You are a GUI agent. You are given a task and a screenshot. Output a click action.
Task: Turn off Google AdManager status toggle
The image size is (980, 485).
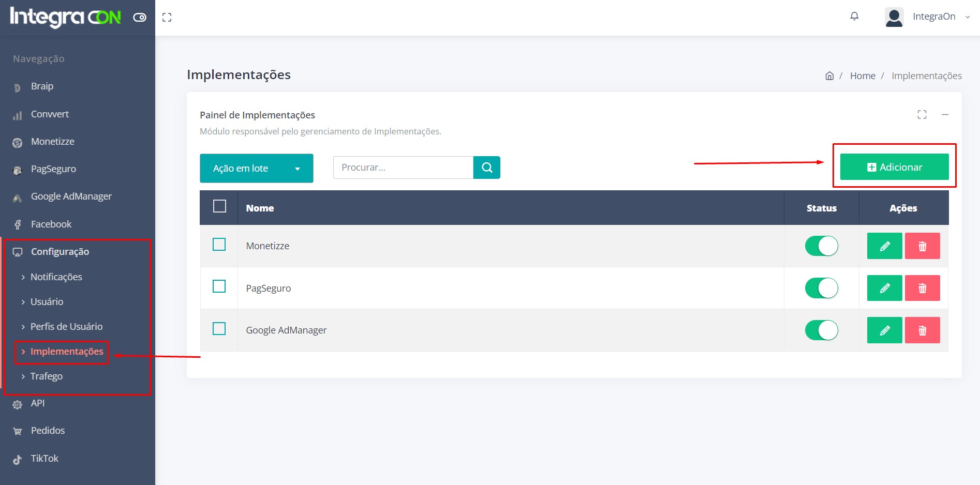point(821,330)
